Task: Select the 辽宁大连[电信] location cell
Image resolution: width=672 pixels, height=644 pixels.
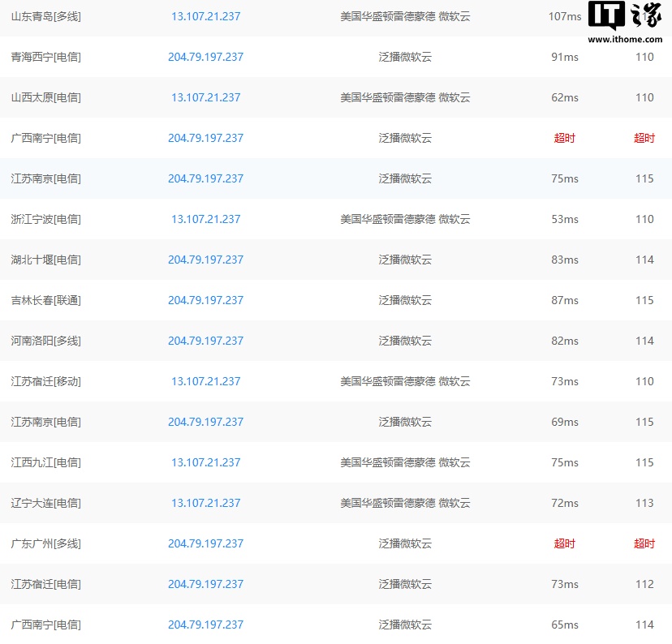Action: (46, 503)
